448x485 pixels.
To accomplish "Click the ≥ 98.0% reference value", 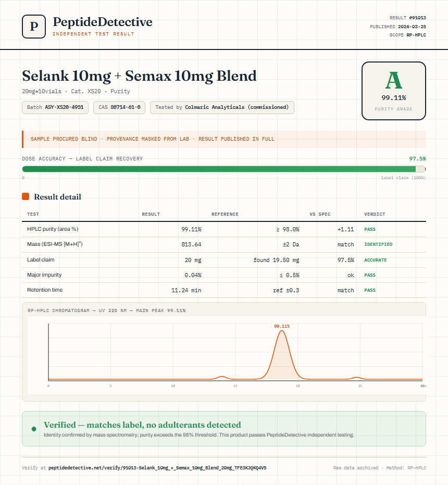I will tap(288, 229).
